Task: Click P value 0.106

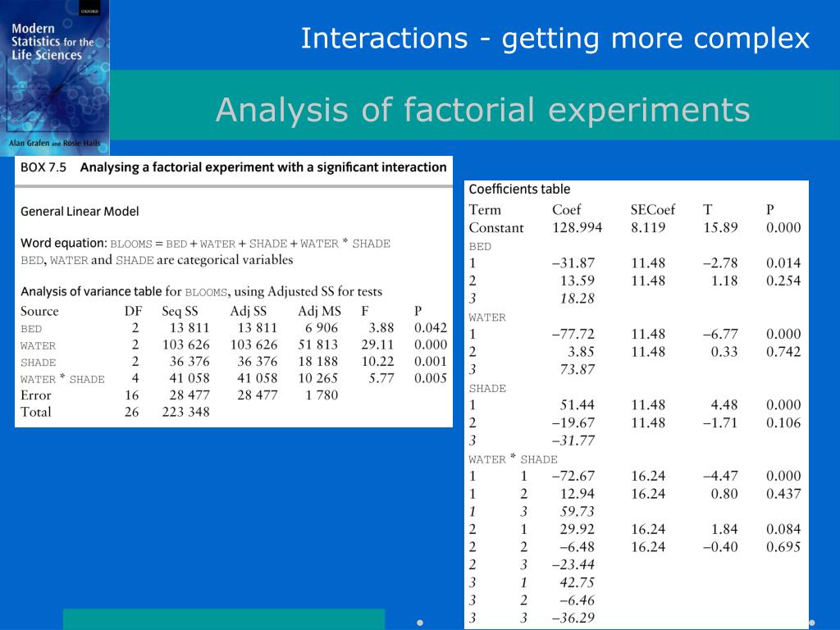Action: [x=783, y=422]
